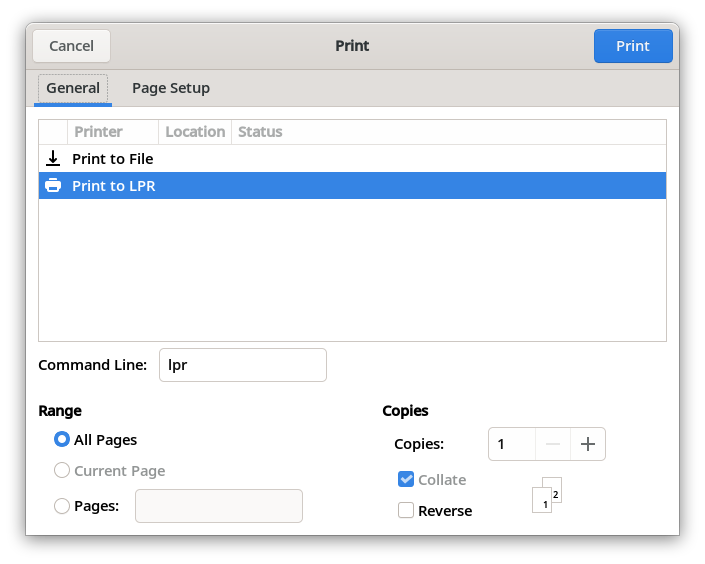The width and height of the screenshot is (705, 564).
Task: Click the collate page order preview icon
Action: pos(547,495)
